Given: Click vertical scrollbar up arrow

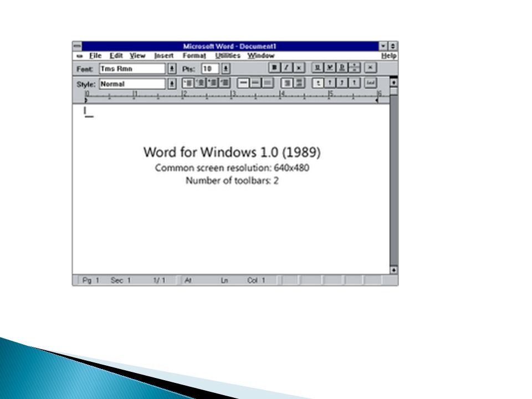Looking at the screenshot, I should 393,82.
